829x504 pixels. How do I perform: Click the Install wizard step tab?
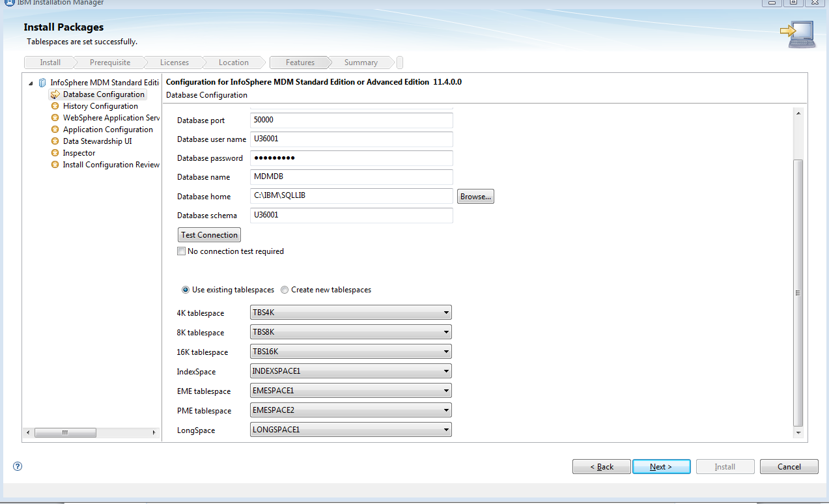pyautogui.click(x=50, y=63)
